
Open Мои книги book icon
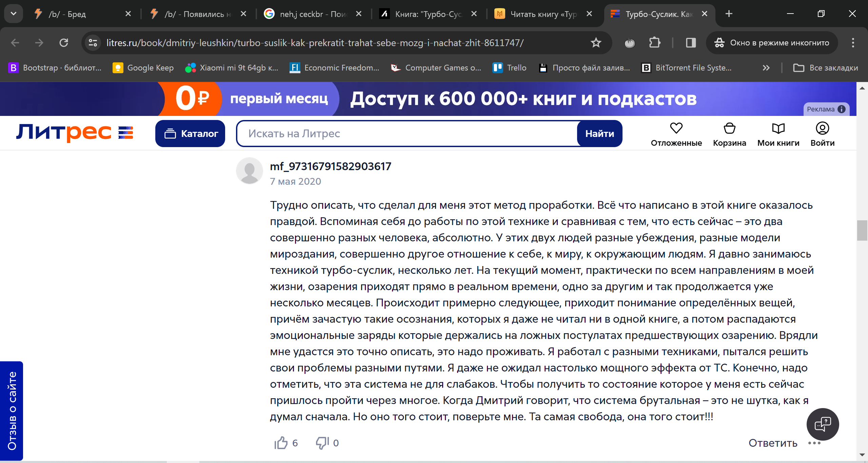[778, 128]
